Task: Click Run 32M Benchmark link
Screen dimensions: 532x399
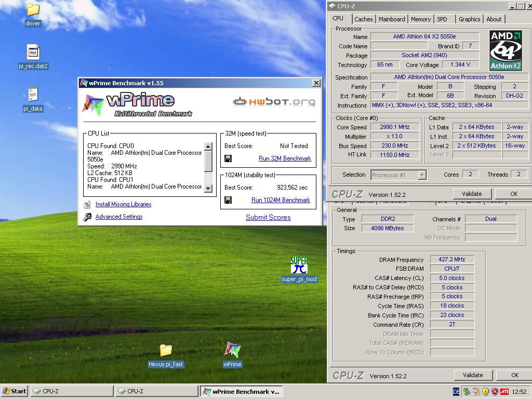Action: [x=285, y=158]
